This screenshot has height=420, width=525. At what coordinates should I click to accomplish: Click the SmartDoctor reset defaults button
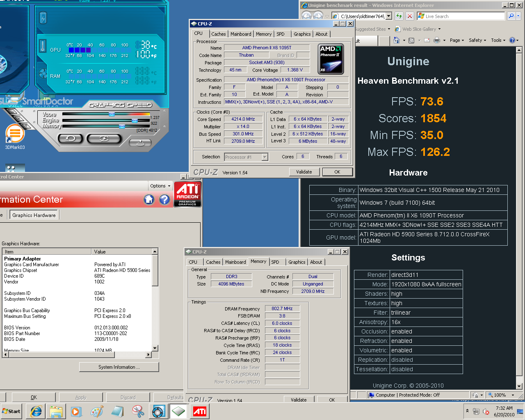pyautogui.click(x=70, y=139)
